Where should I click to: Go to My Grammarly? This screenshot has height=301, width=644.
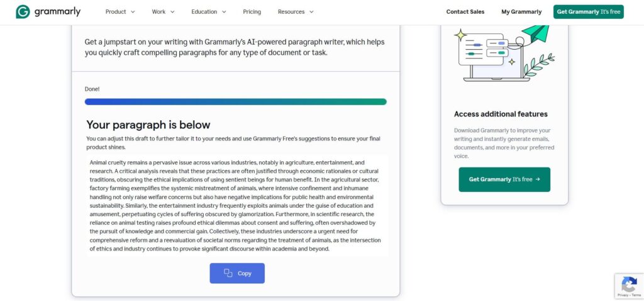click(x=521, y=12)
